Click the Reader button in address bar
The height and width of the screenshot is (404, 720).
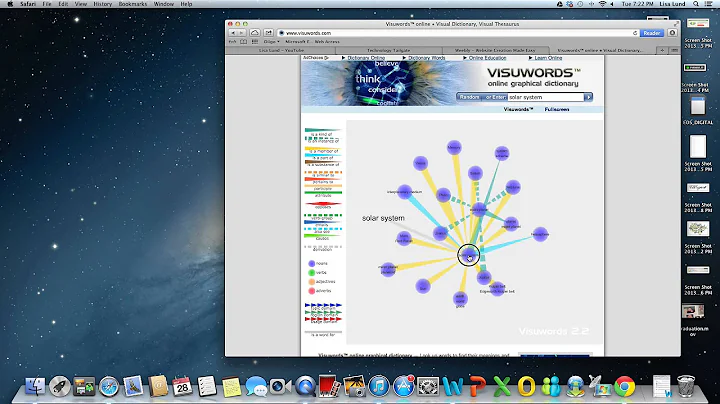[652, 33]
